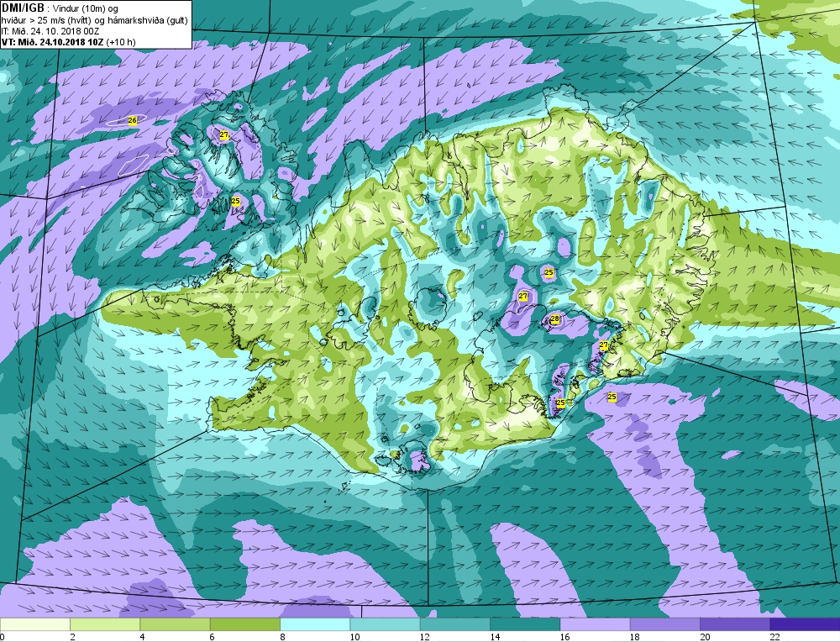
Task: Click the legend scale number 10
Action: [354, 637]
